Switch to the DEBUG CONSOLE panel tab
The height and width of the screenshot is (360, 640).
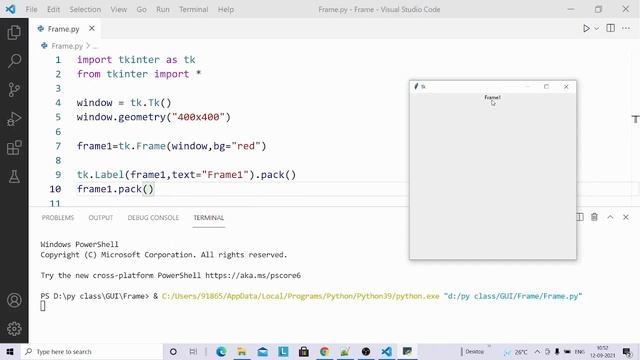(x=153, y=218)
